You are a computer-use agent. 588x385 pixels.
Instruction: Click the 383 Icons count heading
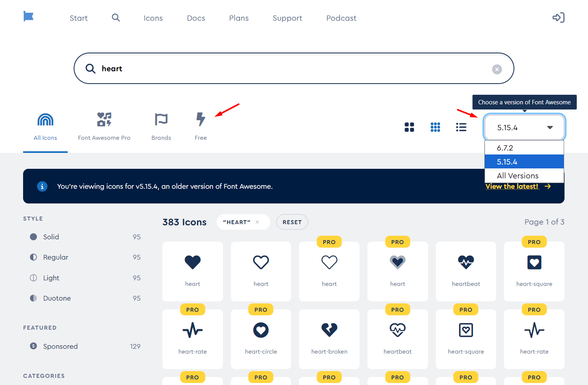[x=184, y=222]
